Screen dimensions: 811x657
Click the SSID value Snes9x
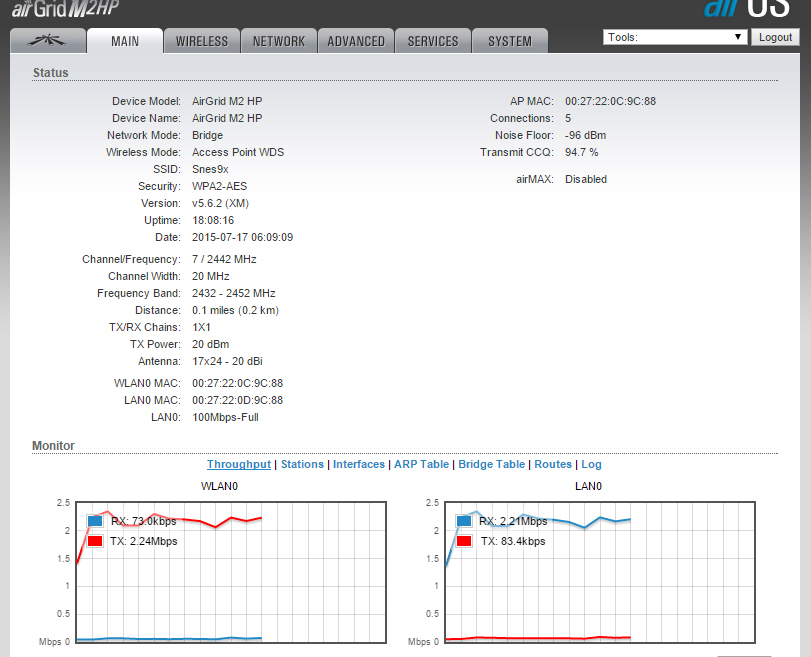click(x=210, y=169)
